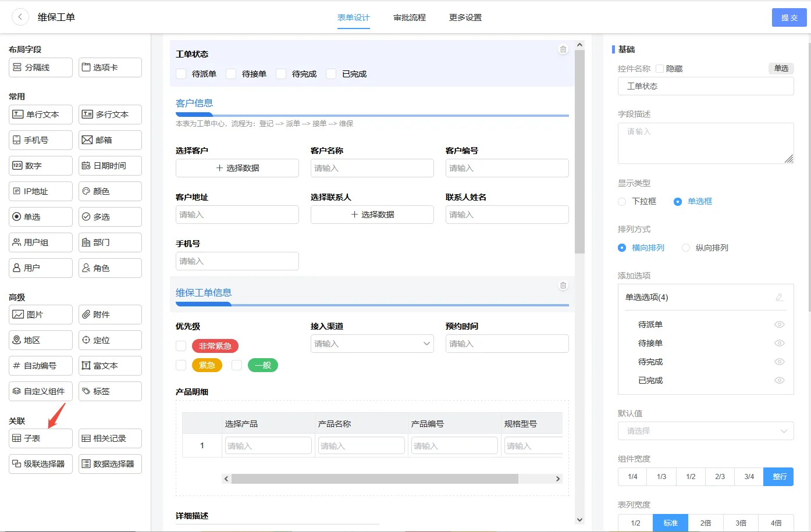Switch to the 审批流程 tab

point(409,17)
